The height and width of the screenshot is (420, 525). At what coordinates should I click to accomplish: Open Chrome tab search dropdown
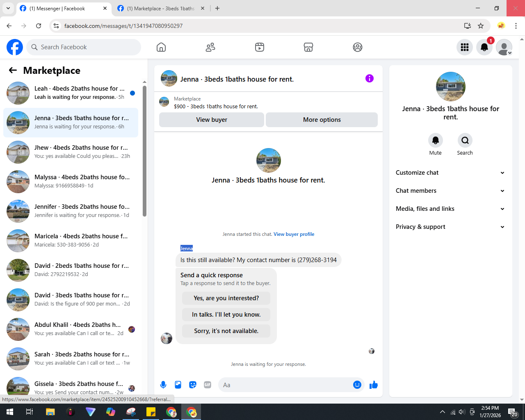pos(8,8)
